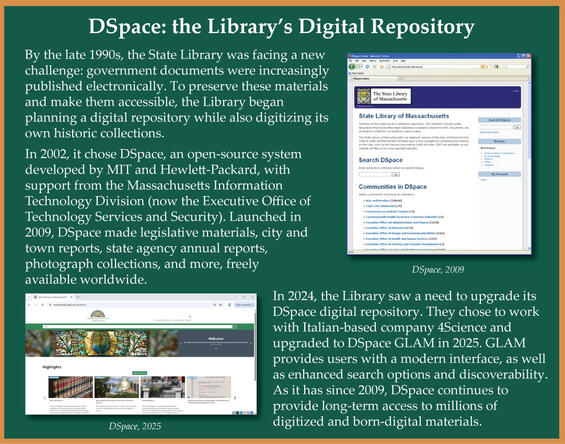The height and width of the screenshot is (444, 565).
Task: Click the blue 'State Library of Massachusetts' page heading
Action: pyautogui.click(x=404, y=116)
